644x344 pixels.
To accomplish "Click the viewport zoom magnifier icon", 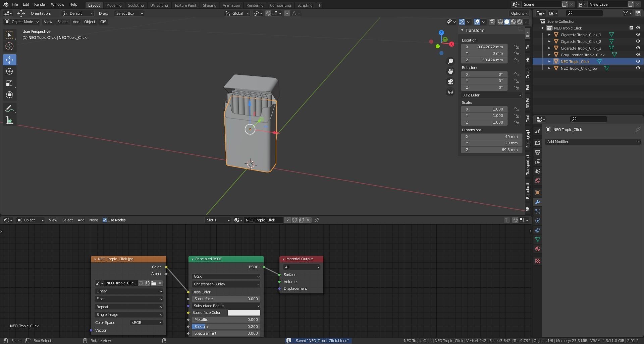I will pyautogui.click(x=450, y=61).
